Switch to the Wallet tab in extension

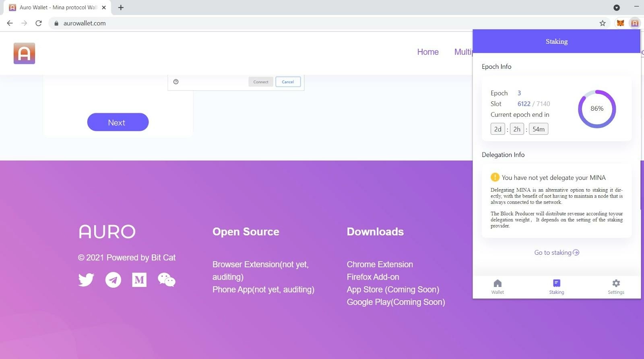497,287
